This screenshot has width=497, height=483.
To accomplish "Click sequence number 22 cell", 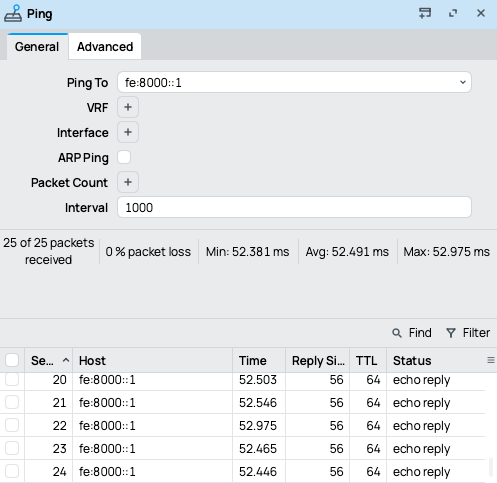I will pos(59,426).
